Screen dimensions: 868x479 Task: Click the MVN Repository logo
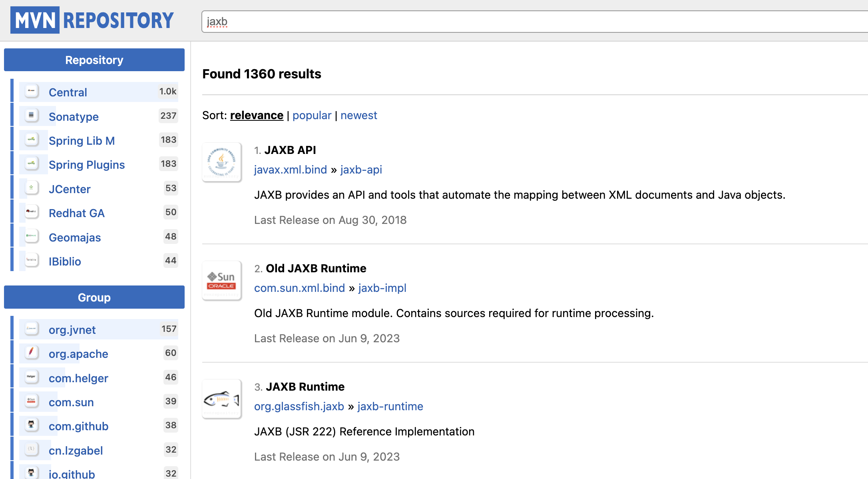92,20
